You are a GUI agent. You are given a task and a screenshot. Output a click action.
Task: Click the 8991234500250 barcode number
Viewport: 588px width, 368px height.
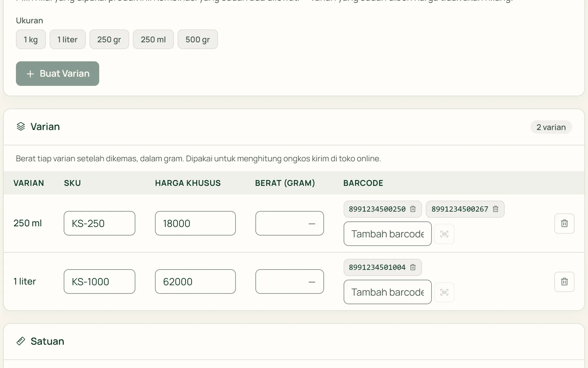tap(377, 209)
